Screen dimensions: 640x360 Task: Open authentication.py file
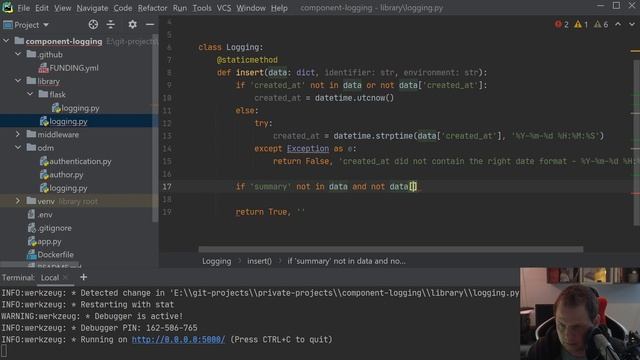76,161
